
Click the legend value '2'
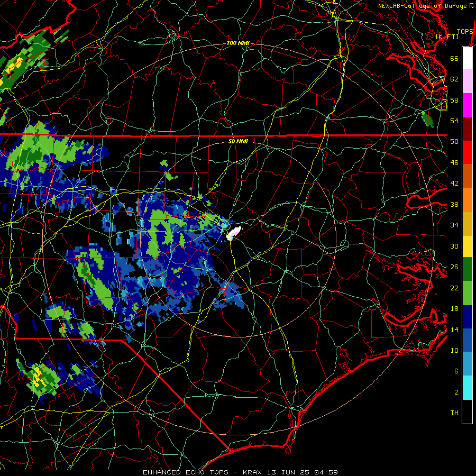[x=456, y=392]
